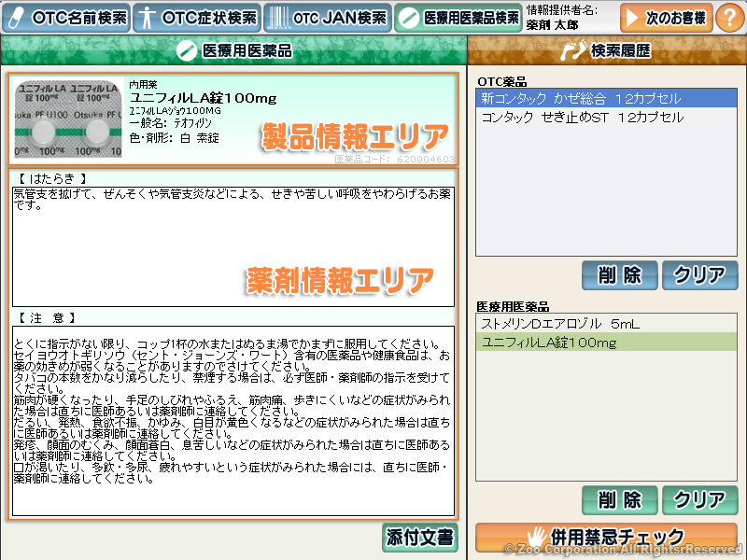747x560 pixels.
Task: Open the 医療用医薬品検索 tab
Action: (x=458, y=18)
